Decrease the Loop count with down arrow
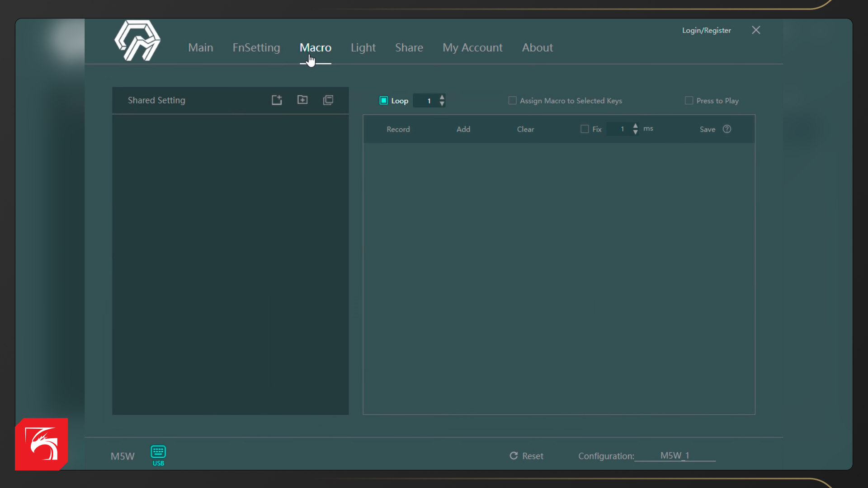This screenshot has height=488, width=868. coord(442,103)
